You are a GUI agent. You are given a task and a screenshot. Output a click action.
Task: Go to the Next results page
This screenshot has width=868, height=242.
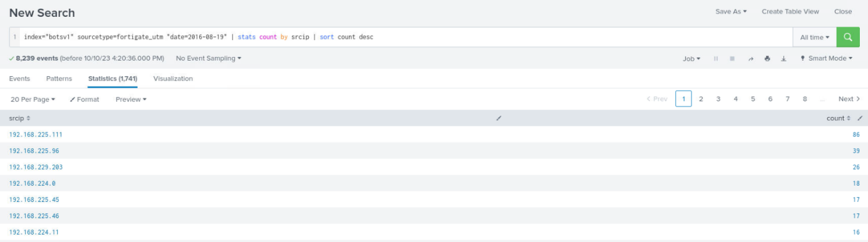pyautogui.click(x=849, y=99)
